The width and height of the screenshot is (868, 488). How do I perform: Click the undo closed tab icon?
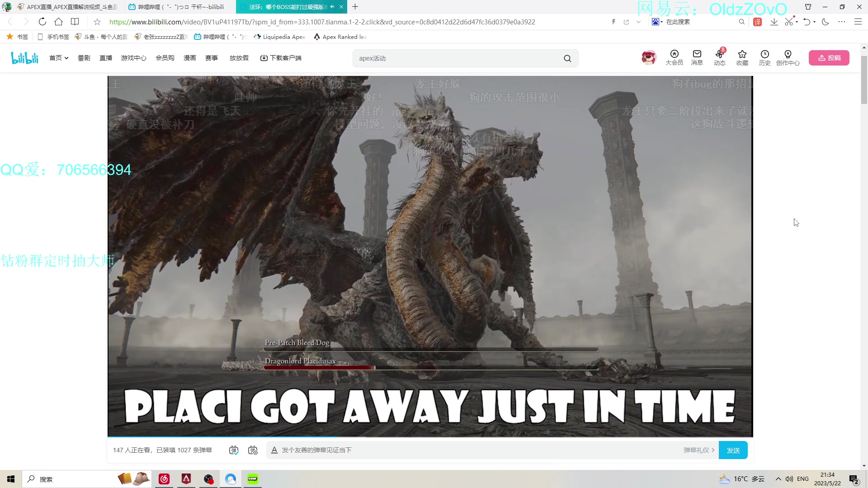click(807, 22)
